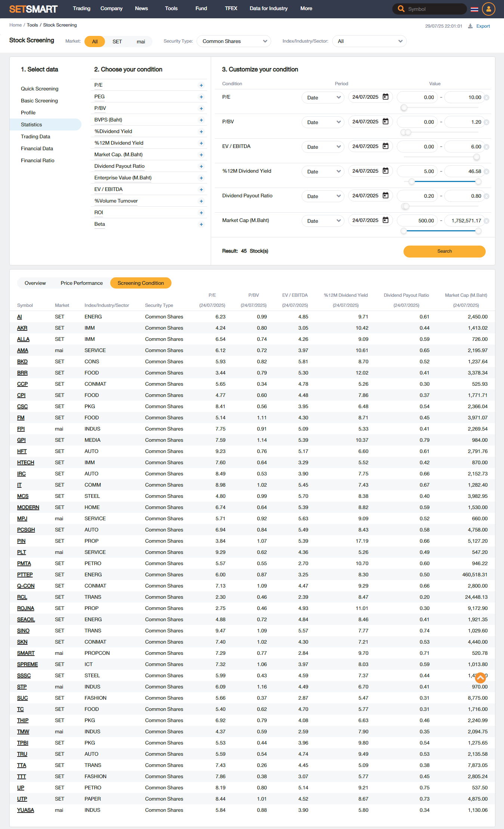Viewport: 504px width, 829px height.
Task: Open the Data for Industry menu
Action: (x=269, y=8)
